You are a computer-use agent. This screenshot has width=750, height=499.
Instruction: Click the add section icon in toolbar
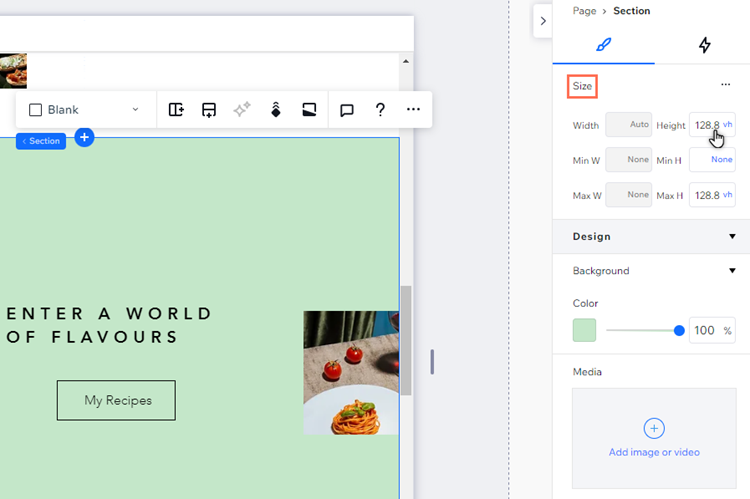point(209,110)
